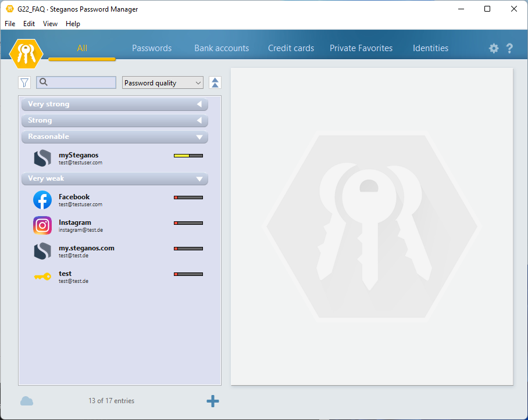The image size is (528, 420).
Task: Click the question mark help icon
Action: (510, 48)
